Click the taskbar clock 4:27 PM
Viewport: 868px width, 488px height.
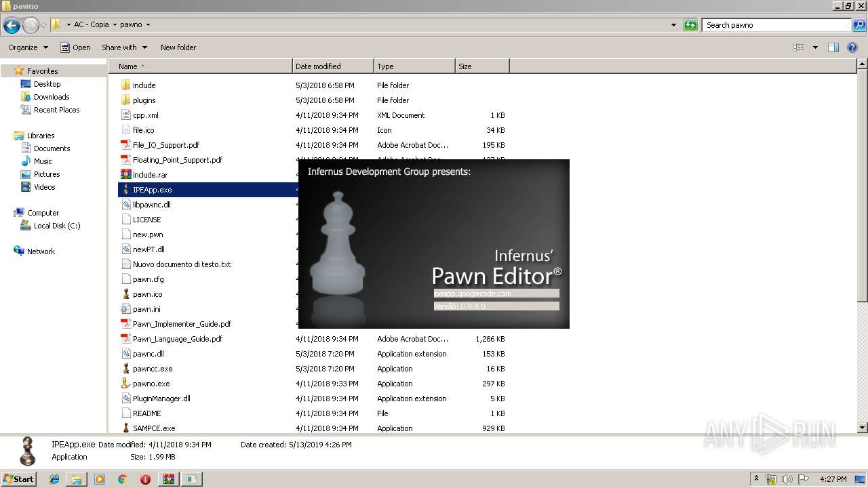[x=833, y=479]
